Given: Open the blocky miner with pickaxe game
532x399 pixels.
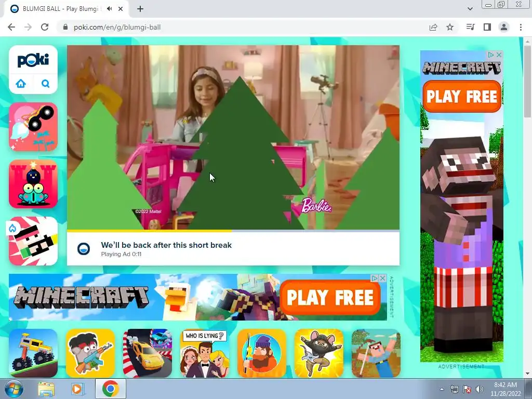Looking at the screenshot, I should click(376, 353).
